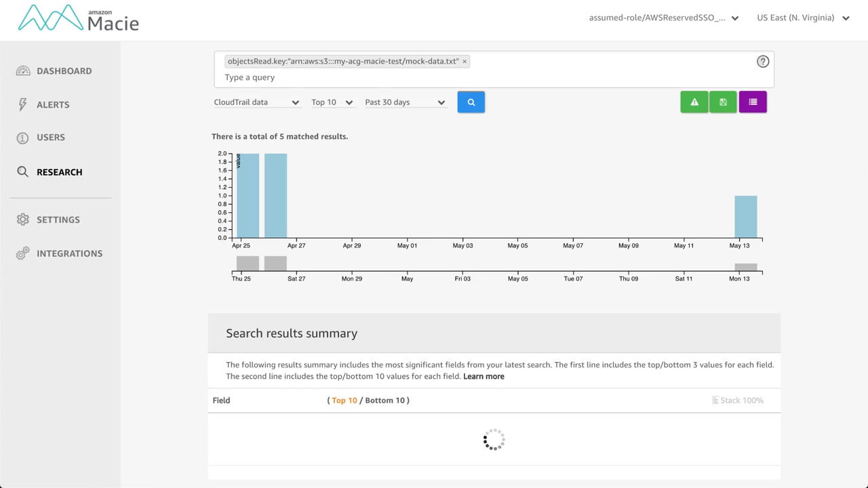Switch summary to Bottom 10 values

pos(384,401)
